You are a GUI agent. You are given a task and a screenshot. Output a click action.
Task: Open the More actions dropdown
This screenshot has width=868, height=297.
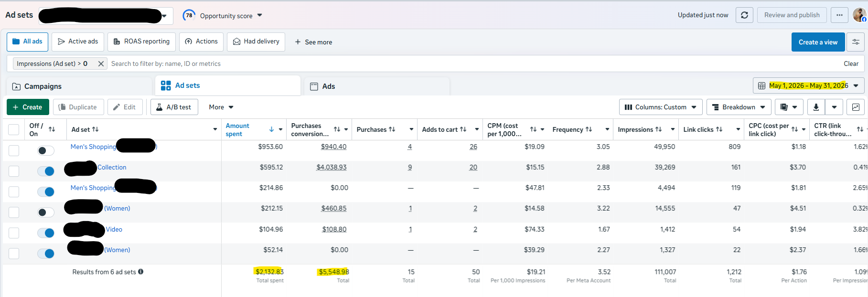[221, 107]
